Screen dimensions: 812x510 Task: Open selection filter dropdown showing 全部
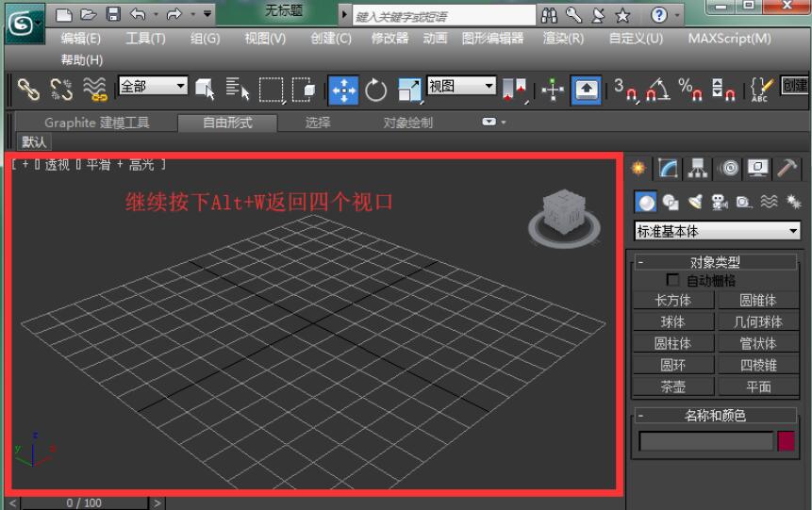click(153, 86)
